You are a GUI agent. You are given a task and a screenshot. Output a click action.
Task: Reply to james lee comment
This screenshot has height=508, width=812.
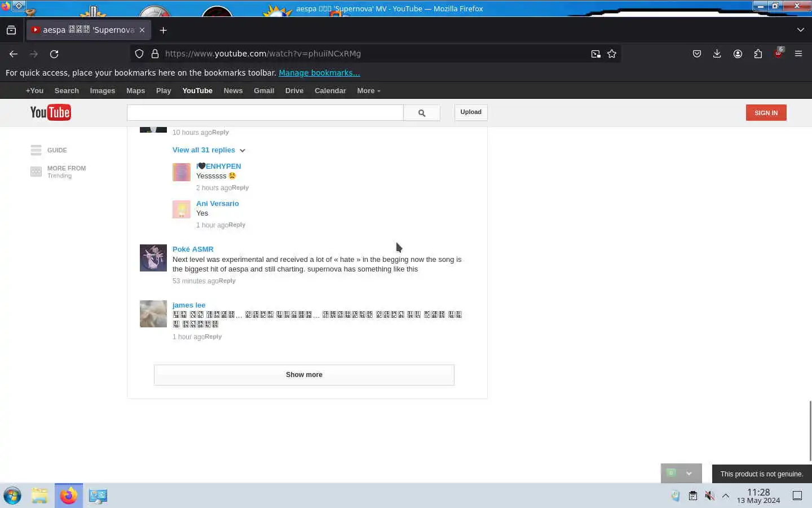tap(213, 336)
